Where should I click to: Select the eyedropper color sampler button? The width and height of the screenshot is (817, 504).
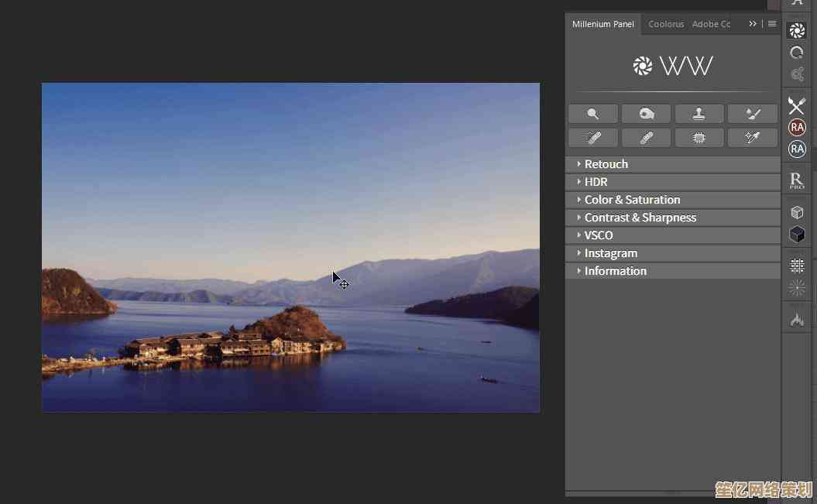pos(752,138)
